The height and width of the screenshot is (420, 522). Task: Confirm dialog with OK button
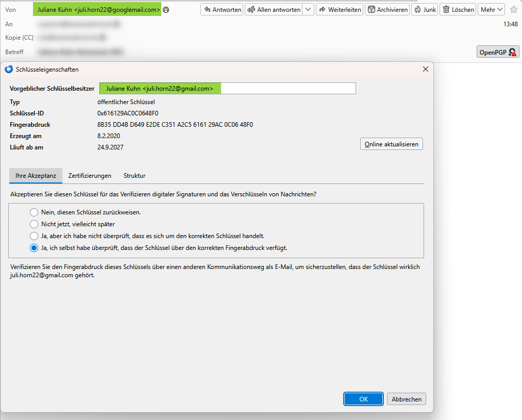pyautogui.click(x=363, y=399)
